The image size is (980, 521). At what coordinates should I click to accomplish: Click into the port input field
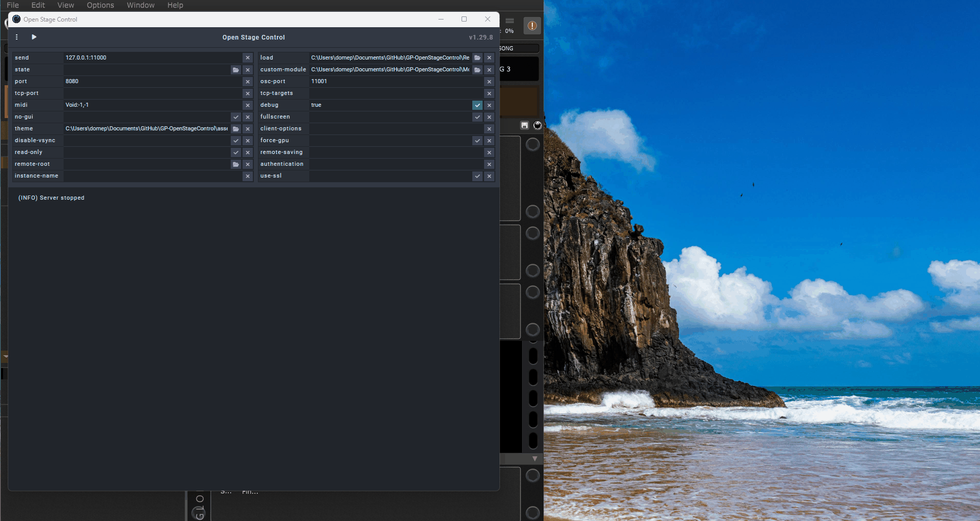pyautogui.click(x=152, y=82)
